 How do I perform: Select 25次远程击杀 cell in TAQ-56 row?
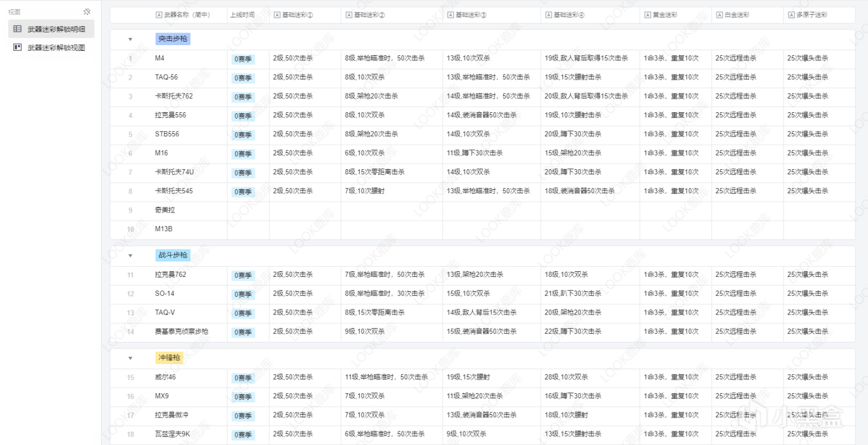click(748, 78)
